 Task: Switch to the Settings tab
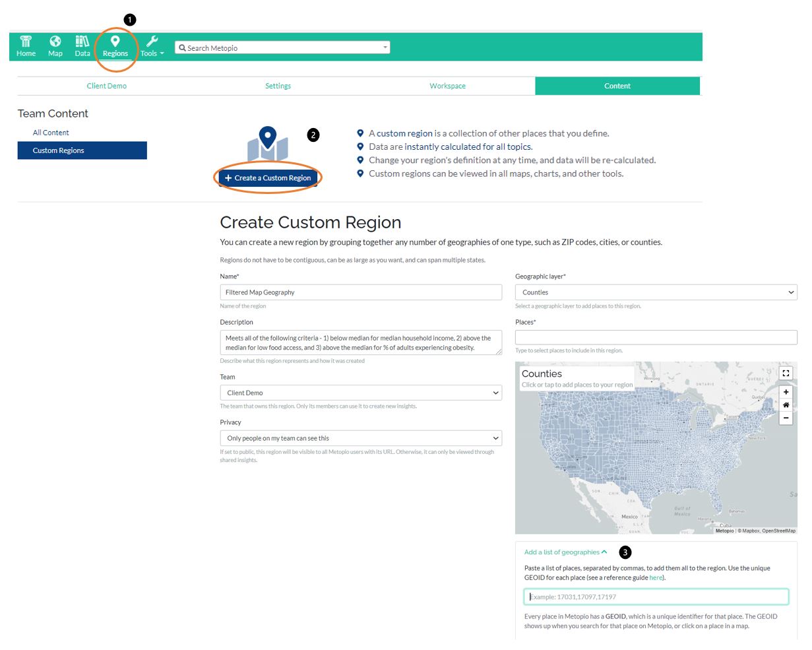pos(278,86)
